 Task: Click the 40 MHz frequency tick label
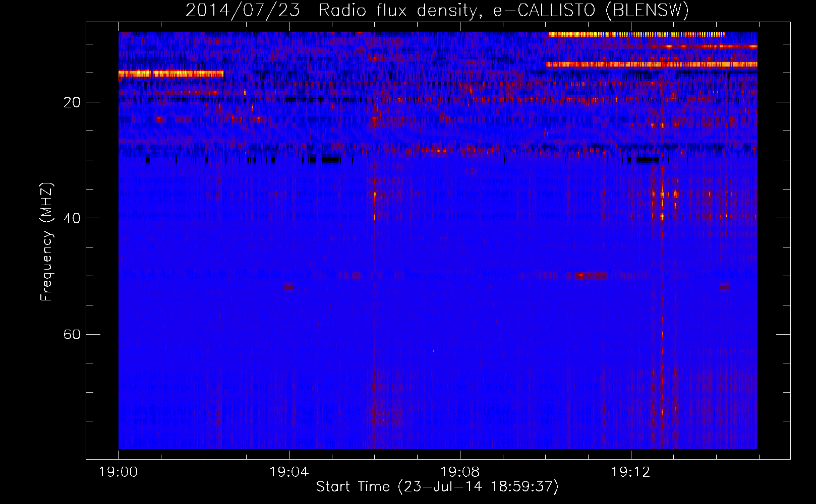click(72, 218)
